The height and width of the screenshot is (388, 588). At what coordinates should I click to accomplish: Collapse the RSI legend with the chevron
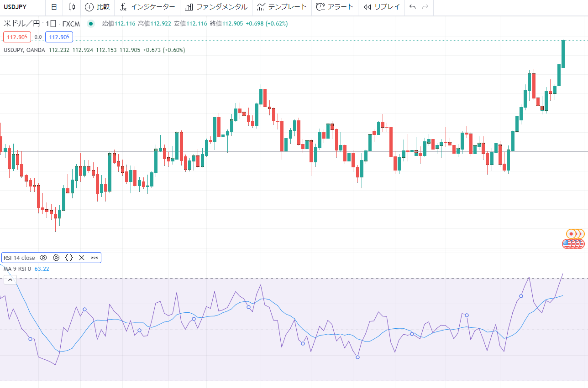pyautogui.click(x=10, y=280)
